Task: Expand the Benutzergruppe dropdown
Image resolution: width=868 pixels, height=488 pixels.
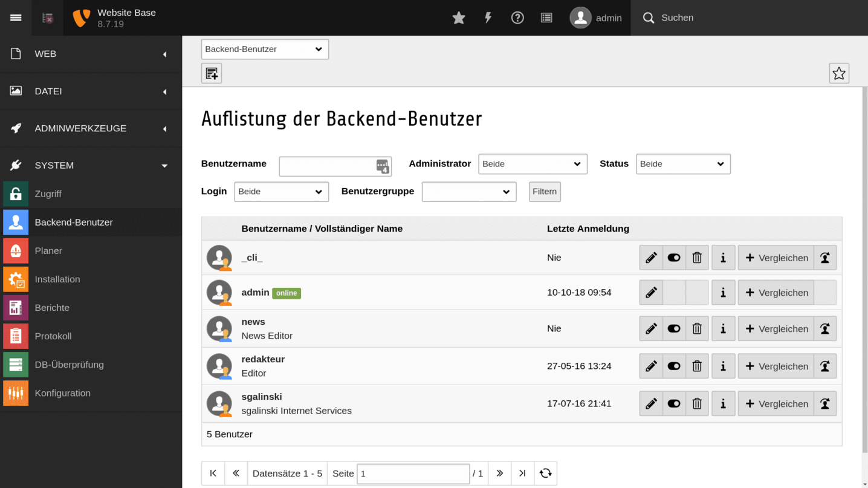Action: pyautogui.click(x=468, y=191)
